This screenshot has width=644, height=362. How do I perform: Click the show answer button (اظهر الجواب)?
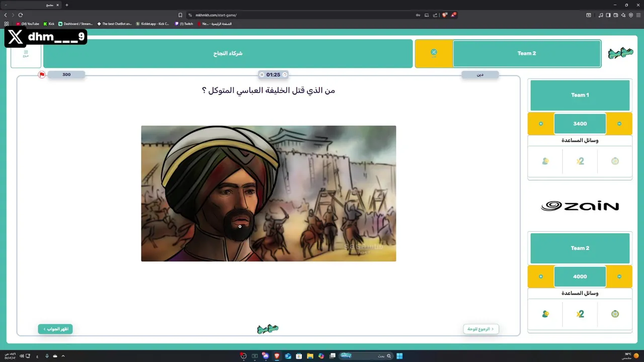55,329
